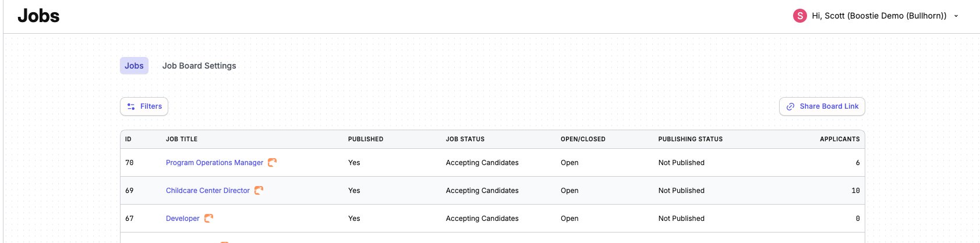Click Bullhorn icon next to Developer
The image size is (980, 243).
tap(208, 219)
